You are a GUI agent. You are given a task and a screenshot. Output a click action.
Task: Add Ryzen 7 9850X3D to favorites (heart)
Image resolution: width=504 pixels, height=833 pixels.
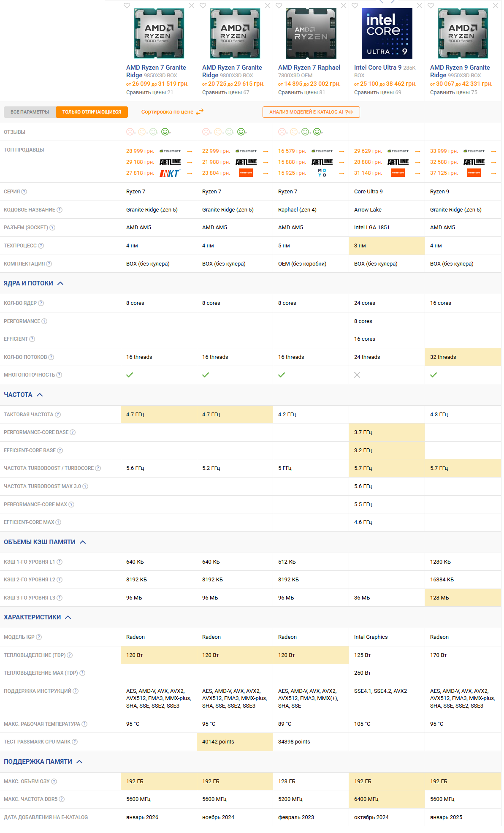click(127, 5)
